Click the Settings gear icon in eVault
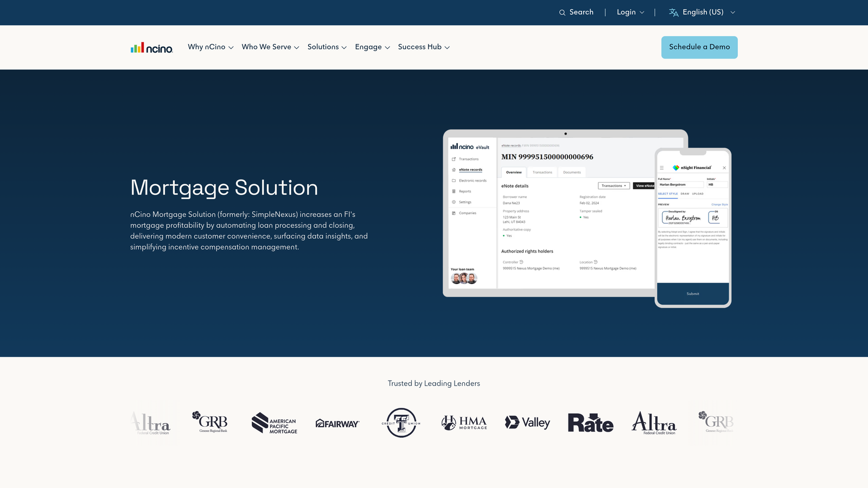The image size is (868, 488). [455, 202]
